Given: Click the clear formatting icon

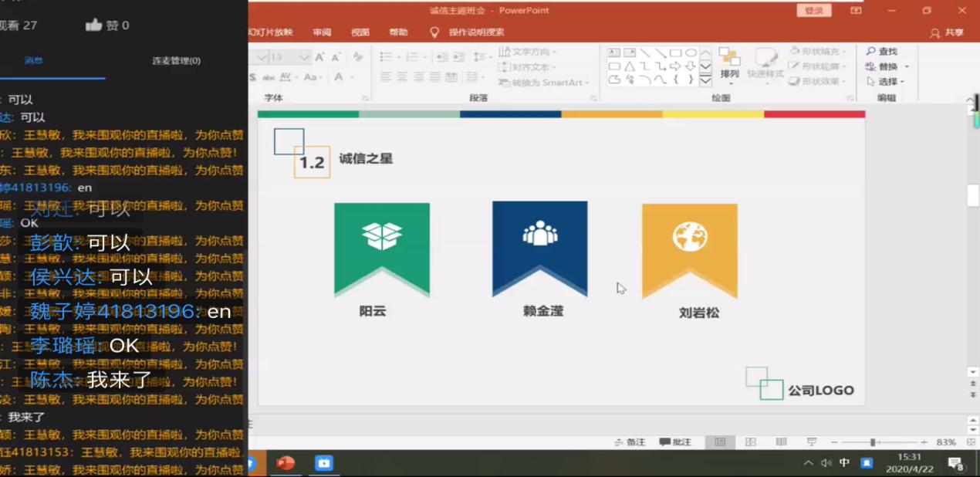Looking at the screenshot, I should pos(357,57).
